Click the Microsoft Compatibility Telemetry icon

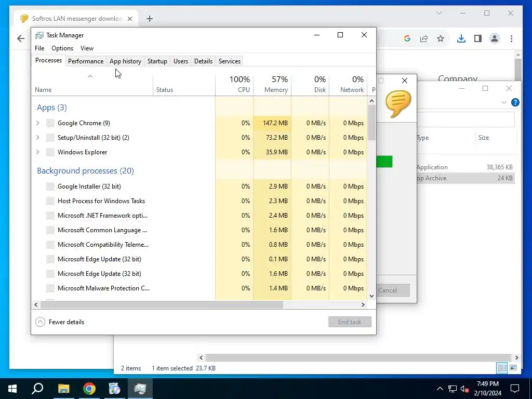point(50,245)
